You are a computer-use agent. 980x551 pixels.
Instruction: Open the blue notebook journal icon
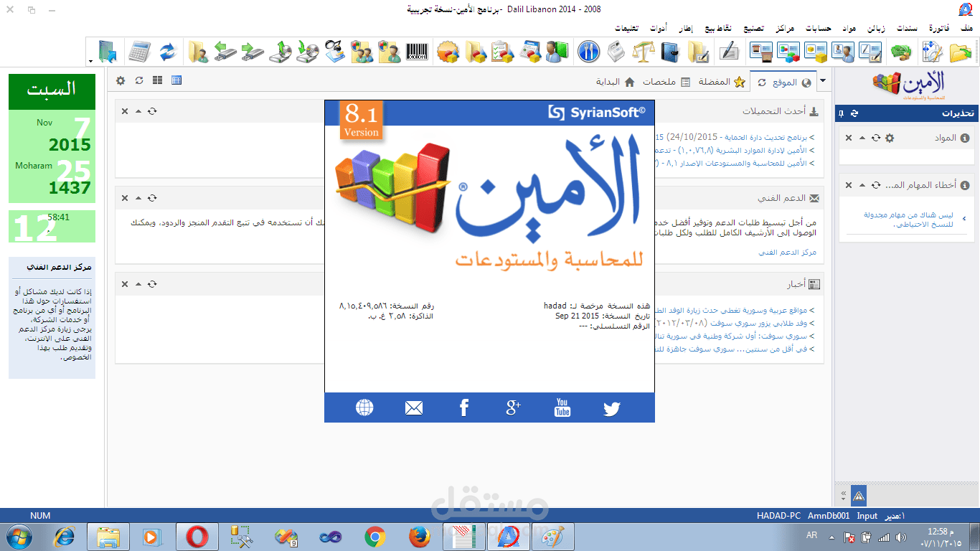pyautogui.click(x=670, y=52)
